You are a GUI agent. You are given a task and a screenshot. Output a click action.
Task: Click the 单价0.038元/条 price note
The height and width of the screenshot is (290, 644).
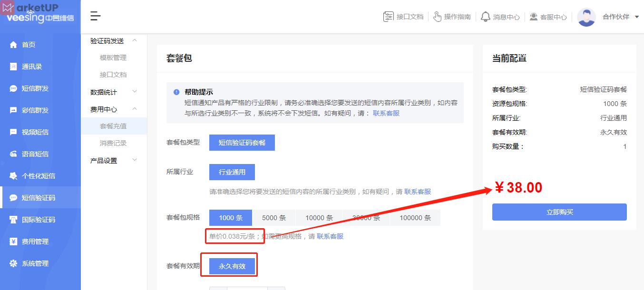(x=233, y=236)
